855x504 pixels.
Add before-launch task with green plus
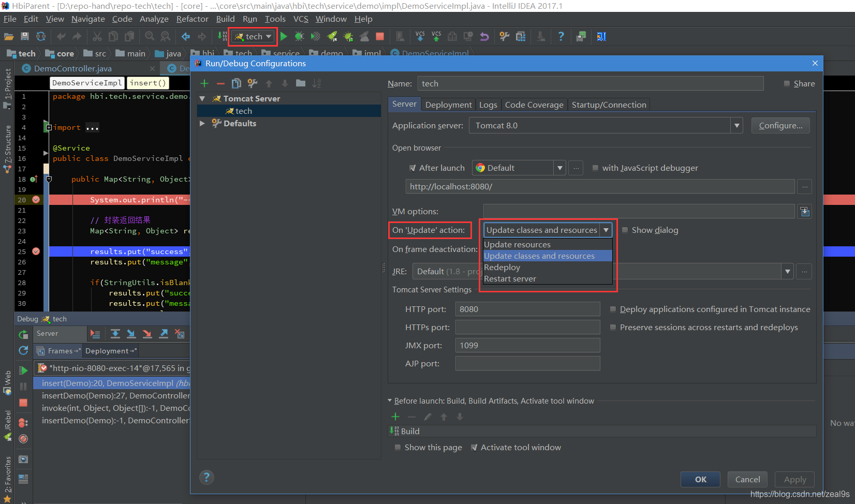point(395,417)
